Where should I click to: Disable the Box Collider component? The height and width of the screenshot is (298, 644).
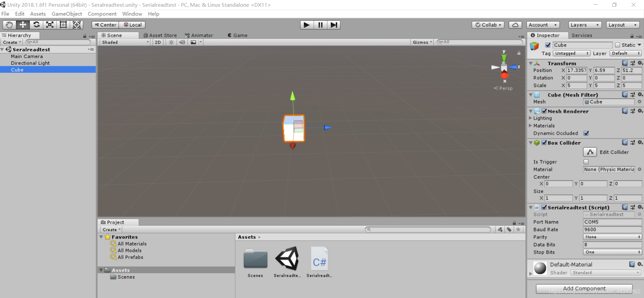(544, 142)
